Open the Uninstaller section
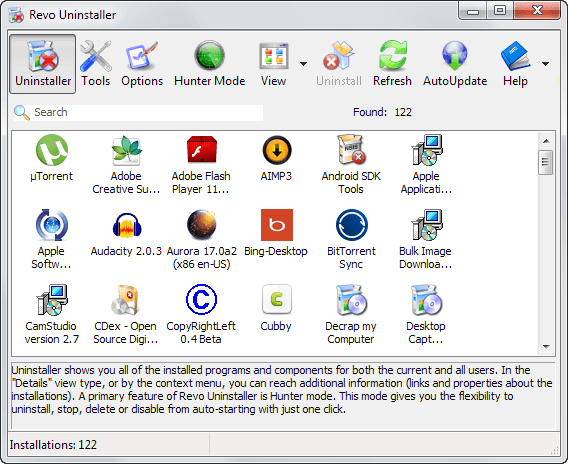The height and width of the screenshot is (464, 568). pyautogui.click(x=43, y=64)
